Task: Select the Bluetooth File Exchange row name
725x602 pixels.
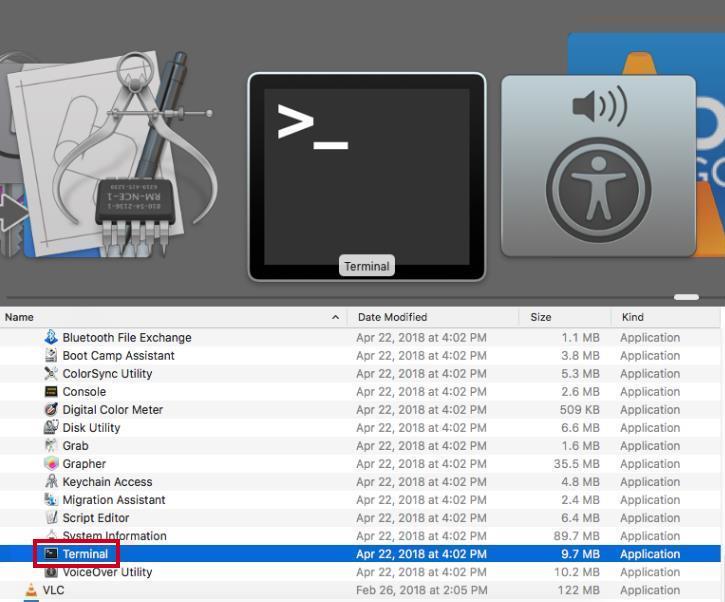Action: pyautogui.click(x=127, y=338)
